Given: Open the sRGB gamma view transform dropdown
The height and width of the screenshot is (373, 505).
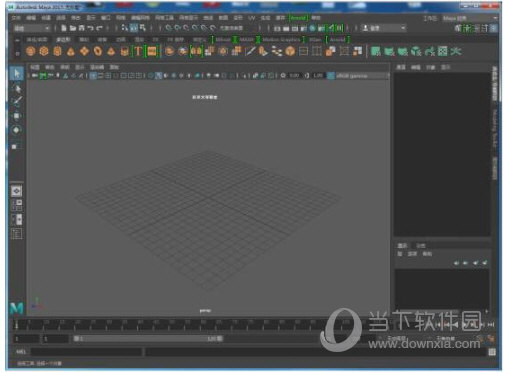Looking at the screenshot, I should (362, 76).
